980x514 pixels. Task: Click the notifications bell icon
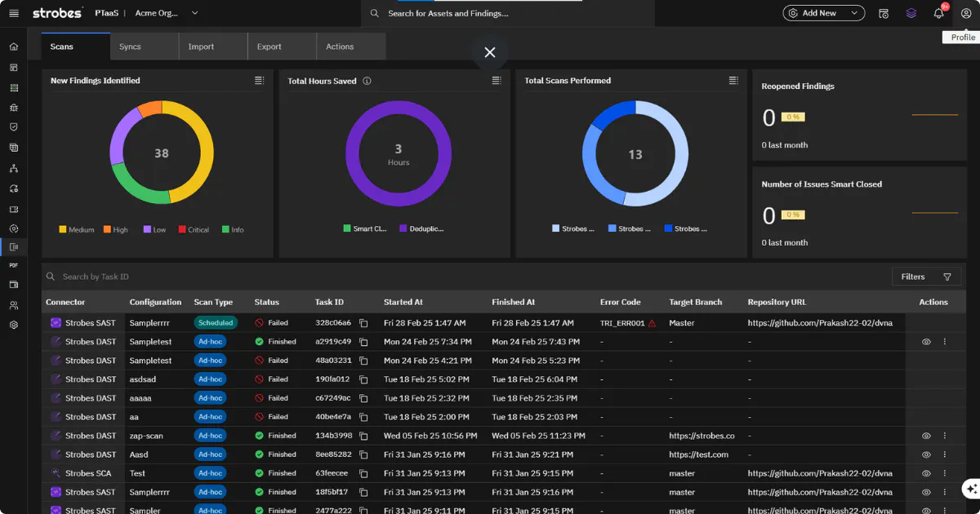click(939, 13)
